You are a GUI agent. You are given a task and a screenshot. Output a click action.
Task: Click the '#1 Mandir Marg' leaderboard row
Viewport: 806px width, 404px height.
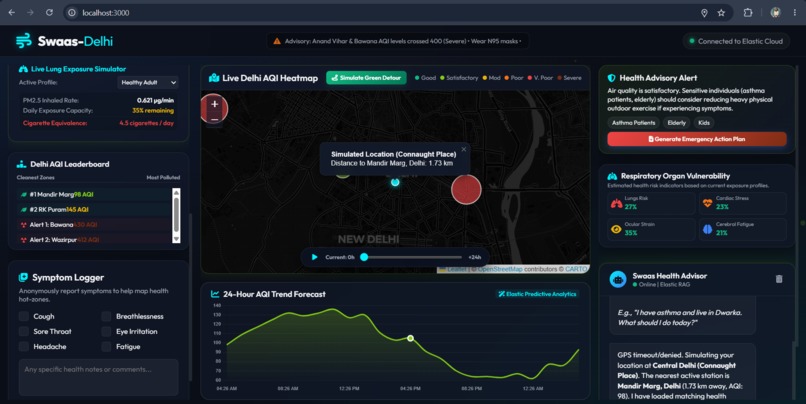(94, 195)
